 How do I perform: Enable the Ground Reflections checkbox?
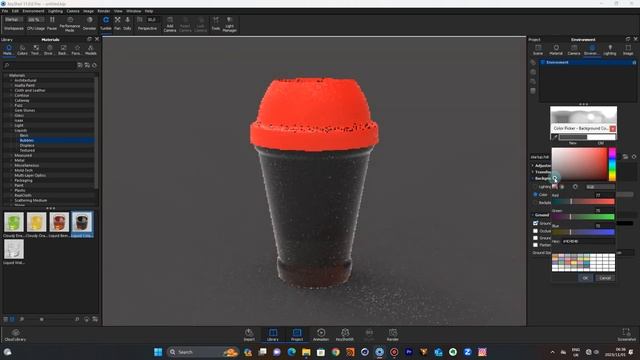click(x=536, y=238)
